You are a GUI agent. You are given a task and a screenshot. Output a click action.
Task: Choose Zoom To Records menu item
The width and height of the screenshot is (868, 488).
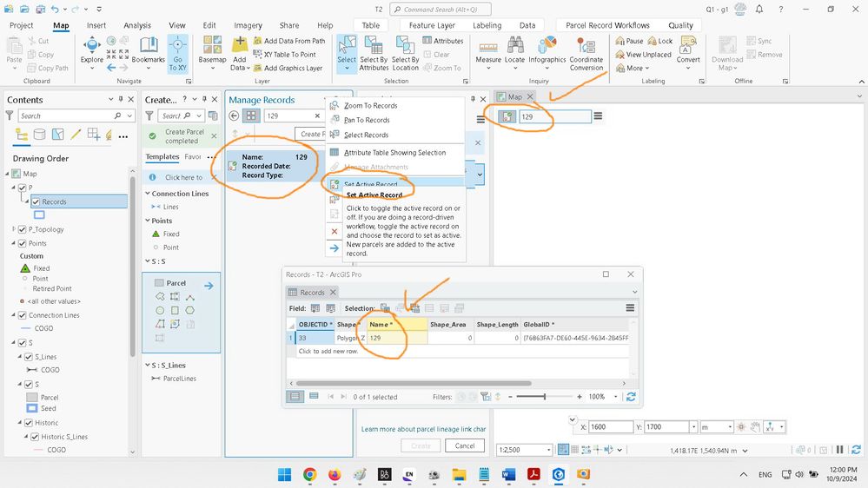(x=370, y=105)
